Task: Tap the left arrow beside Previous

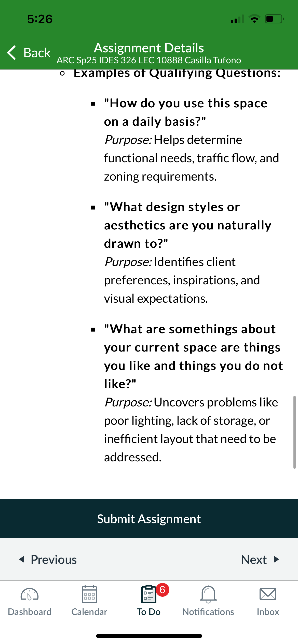Action: [x=22, y=559]
